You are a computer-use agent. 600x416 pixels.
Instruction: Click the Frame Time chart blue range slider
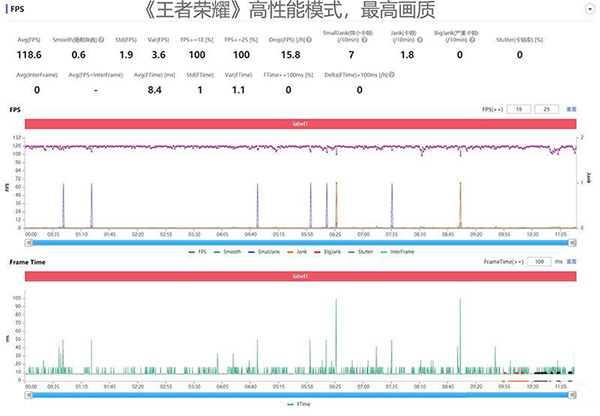[302, 394]
